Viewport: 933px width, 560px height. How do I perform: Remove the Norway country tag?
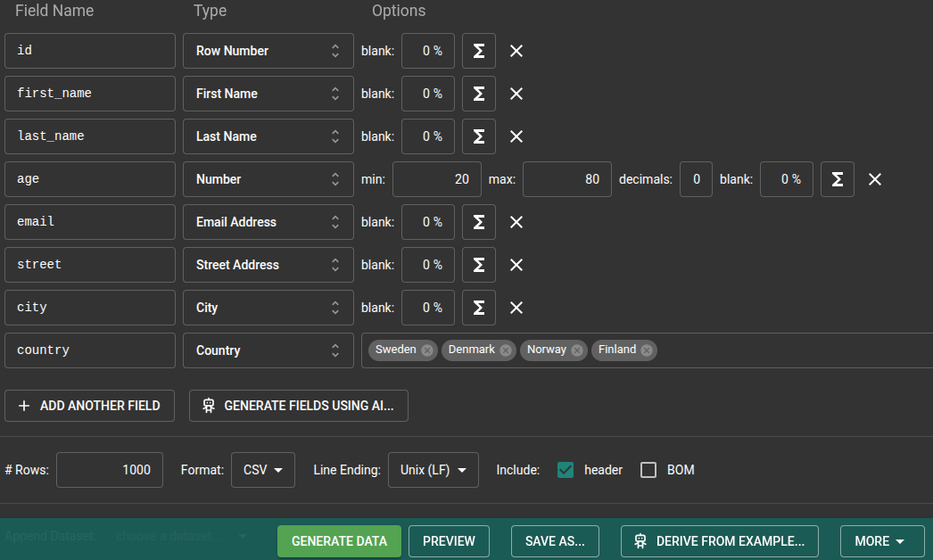pos(577,350)
